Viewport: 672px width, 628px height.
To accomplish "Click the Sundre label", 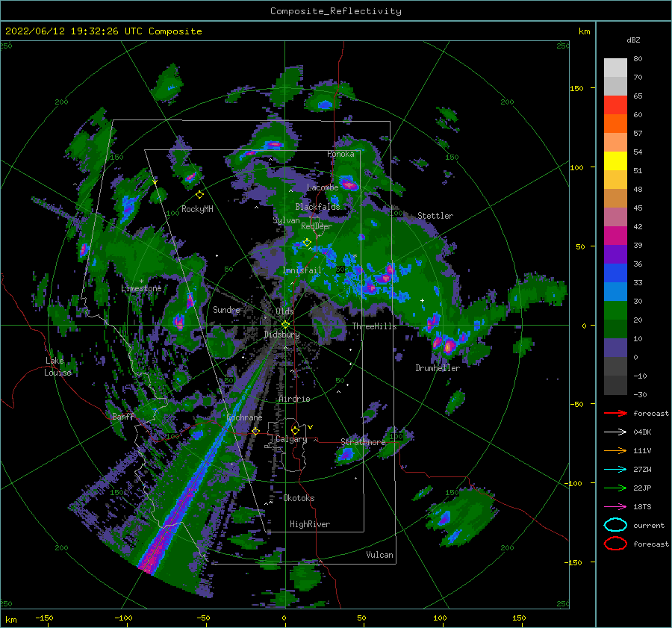I will click(x=226, y=310).
